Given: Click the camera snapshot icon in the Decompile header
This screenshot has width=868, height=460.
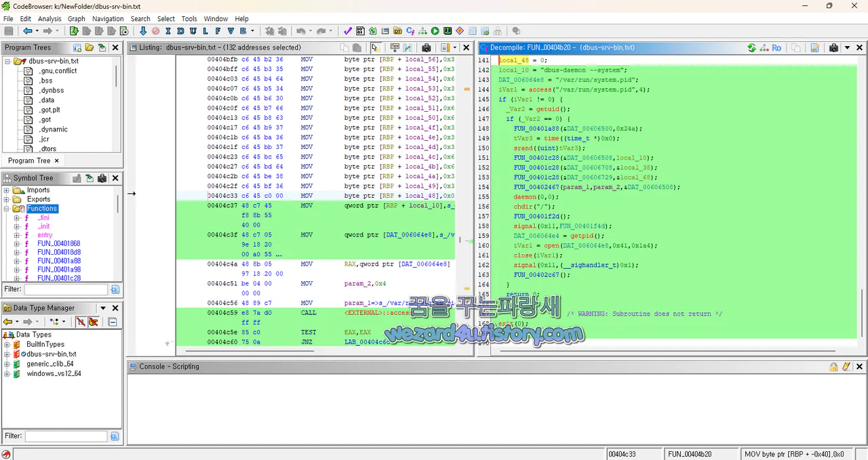Looking at the screenshot, I should (x=833, y=48).
